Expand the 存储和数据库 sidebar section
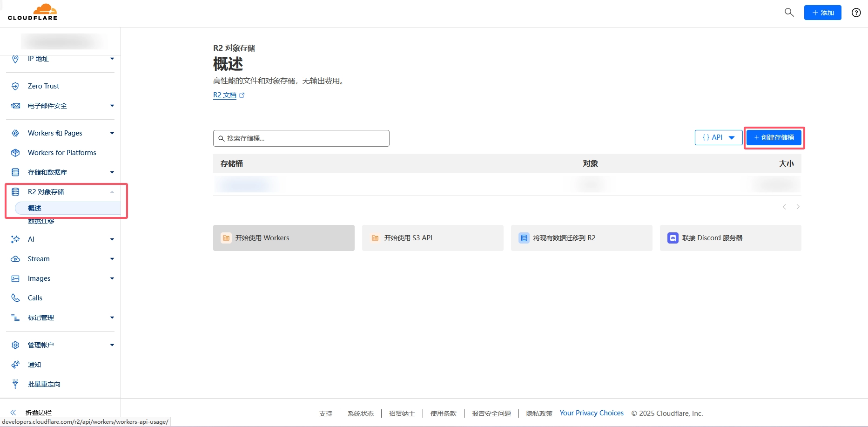The image size is (868, 427). pos(112,172)
